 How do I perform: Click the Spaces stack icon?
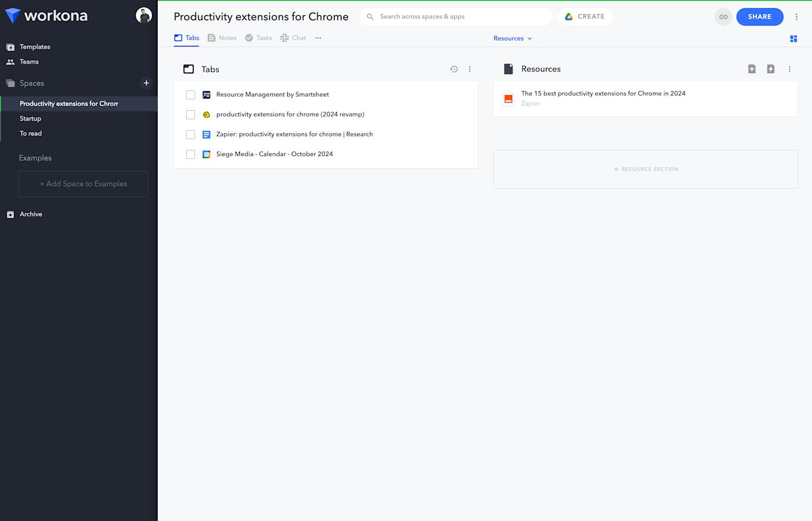10,83
